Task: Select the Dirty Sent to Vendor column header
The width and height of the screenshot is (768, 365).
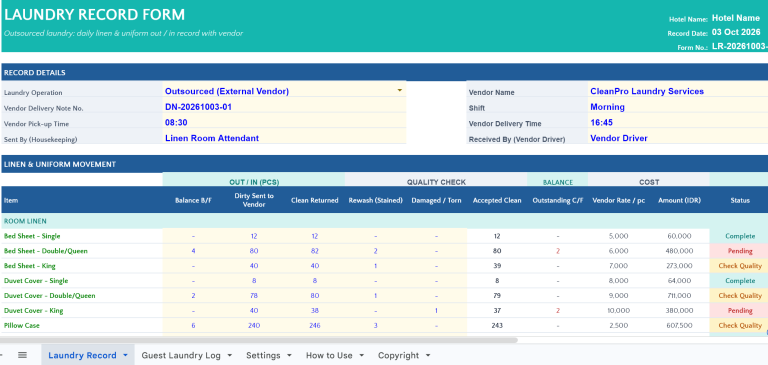Action: coord(254,200)
